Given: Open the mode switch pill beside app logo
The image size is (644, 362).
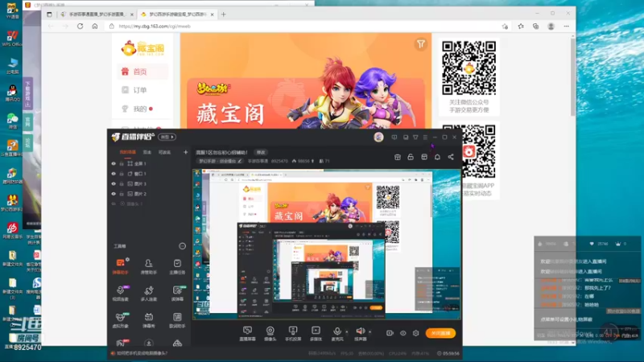Looking at the screenshot, I should (167, 137).
